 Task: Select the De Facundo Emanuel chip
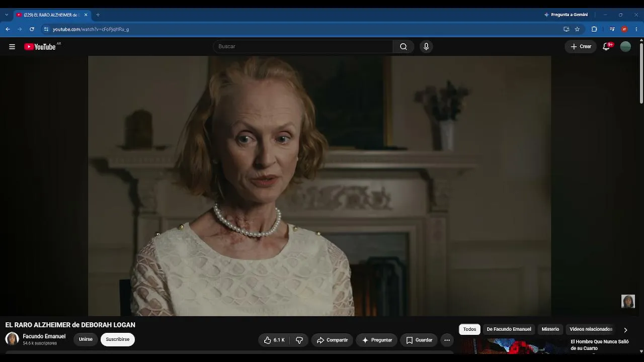pos(509,329)
